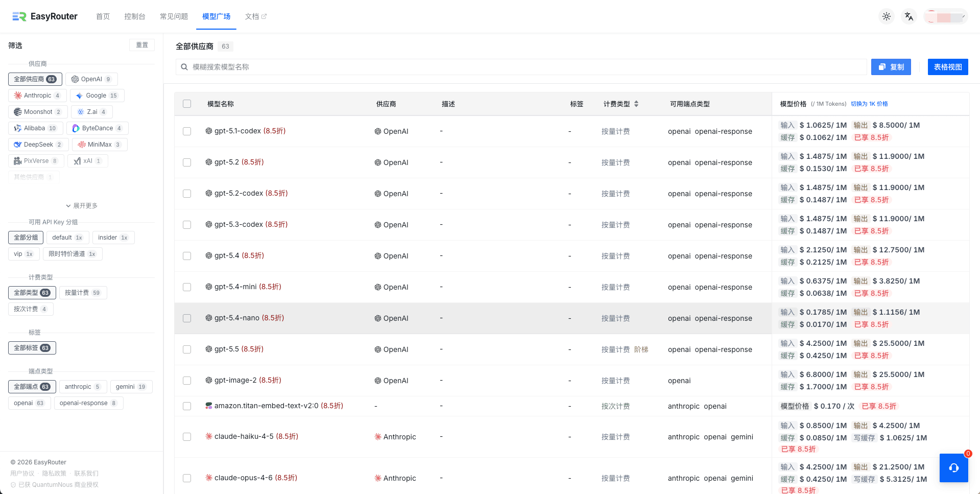Image resolution: width=980 pixels, height=494 pixels.
Task: Expand more providers with 展开更多
Action: pos(82,206)
